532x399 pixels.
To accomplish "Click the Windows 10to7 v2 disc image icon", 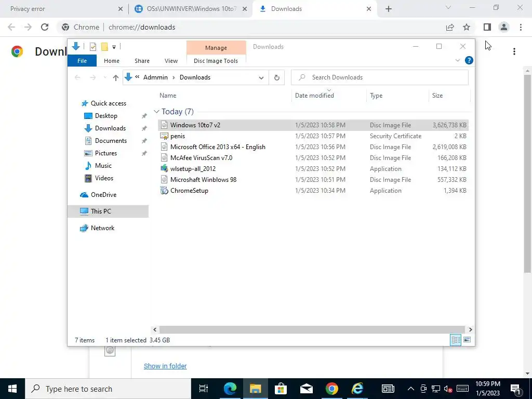I will (164, 125).
